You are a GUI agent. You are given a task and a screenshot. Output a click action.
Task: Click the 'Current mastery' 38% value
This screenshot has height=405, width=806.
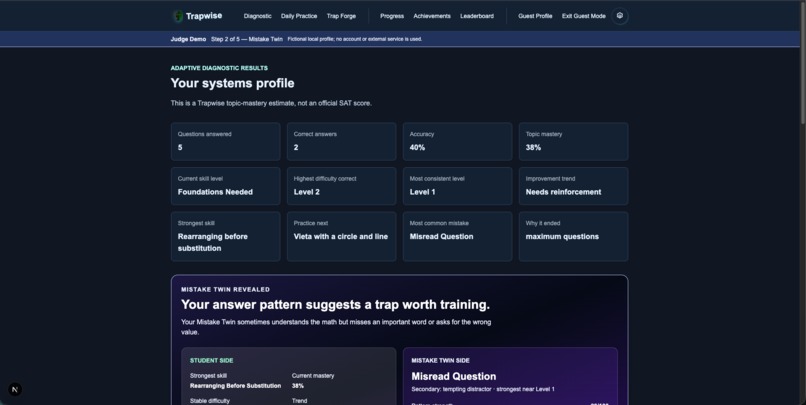click(298, 386)
